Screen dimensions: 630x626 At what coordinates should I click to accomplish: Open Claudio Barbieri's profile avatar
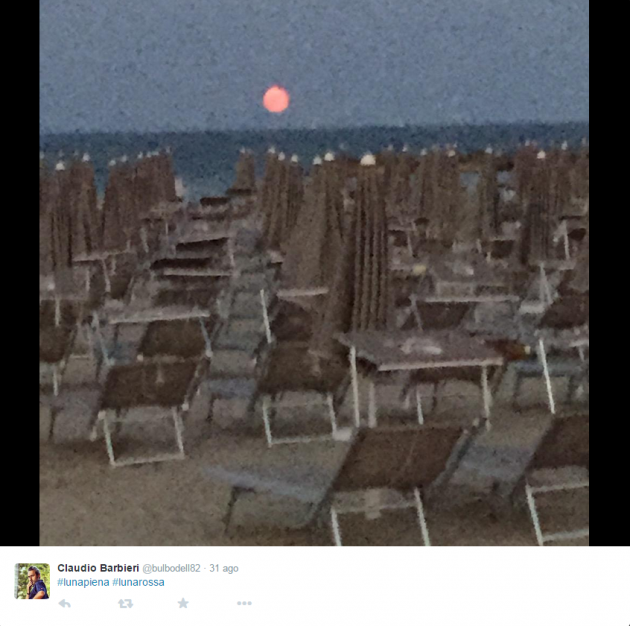32,581
